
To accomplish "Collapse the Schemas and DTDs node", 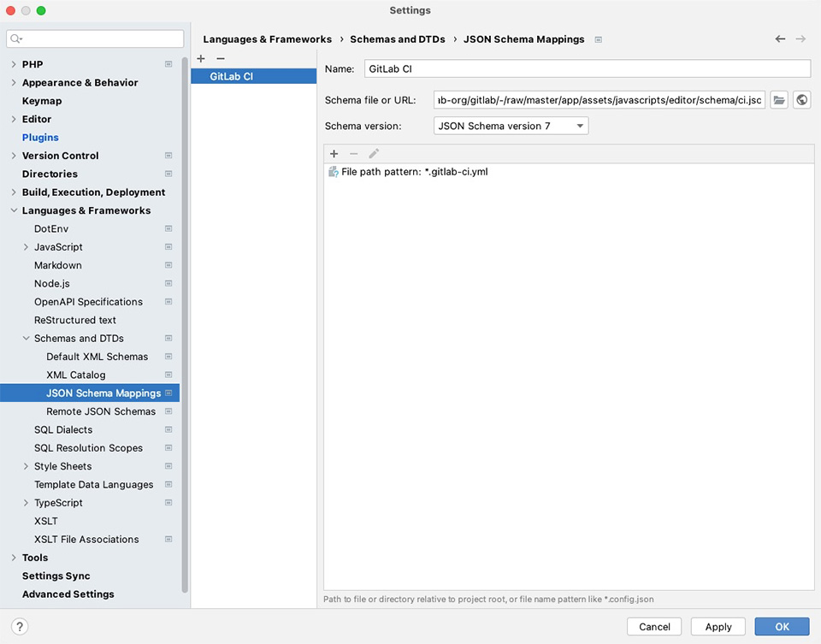I will coord(26,338).
